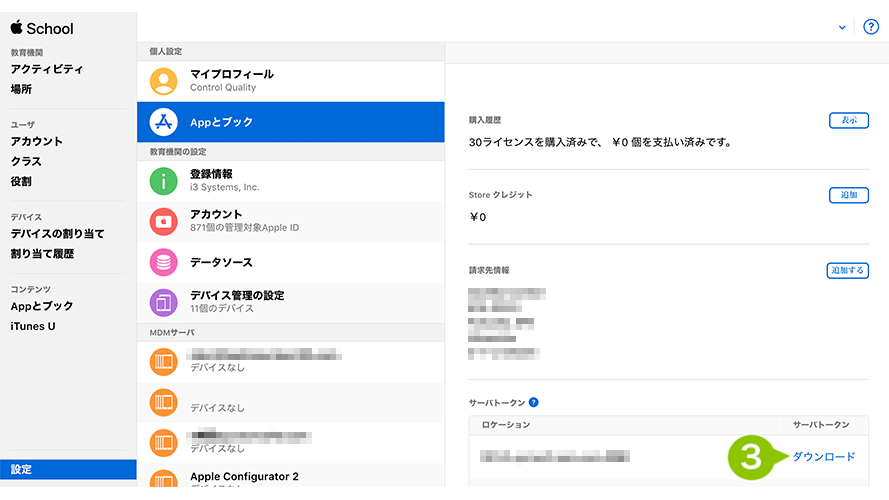Click 追加する button for billing information
889x500 pixels.
[847, 270]
